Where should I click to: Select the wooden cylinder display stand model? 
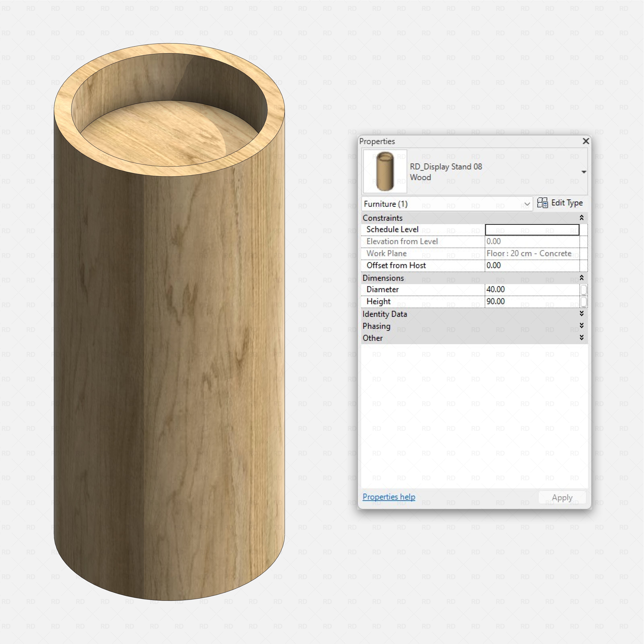point(169,322)
